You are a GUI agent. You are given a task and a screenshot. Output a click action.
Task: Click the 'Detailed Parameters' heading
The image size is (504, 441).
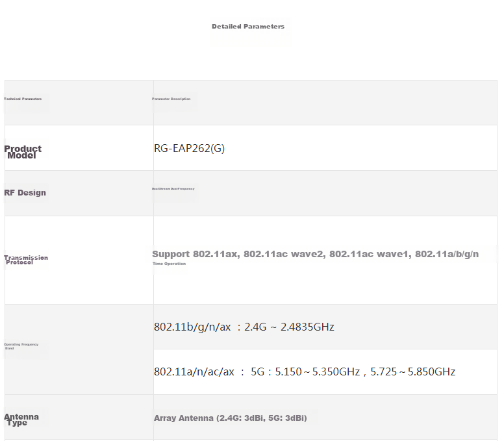[x=248, y=27]
